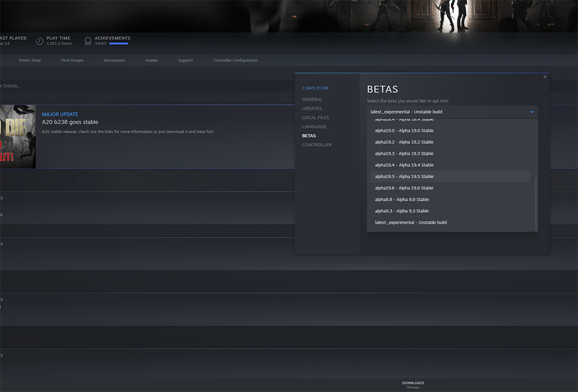Click the MAJOR UPDATE label

click(x=60, y=114)
